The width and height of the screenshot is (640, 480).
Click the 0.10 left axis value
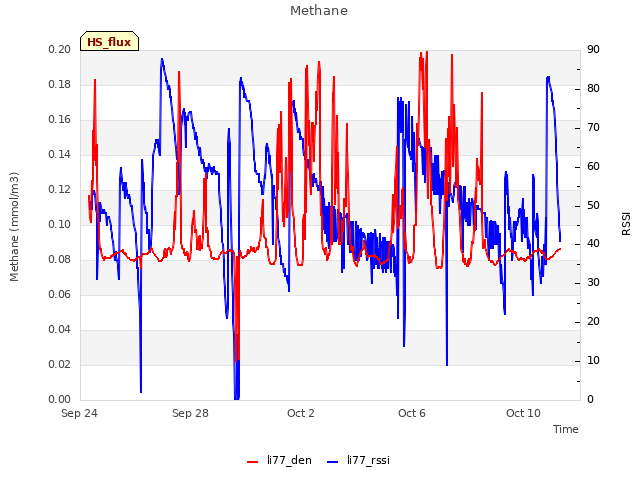(x=60, y=224)
